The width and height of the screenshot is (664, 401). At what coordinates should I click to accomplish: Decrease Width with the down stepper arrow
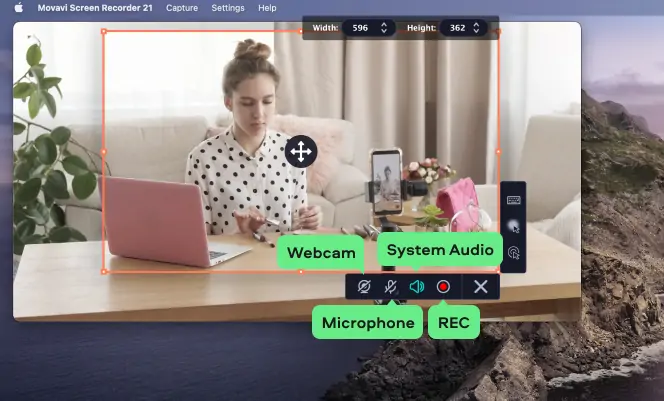coord(384,31)
